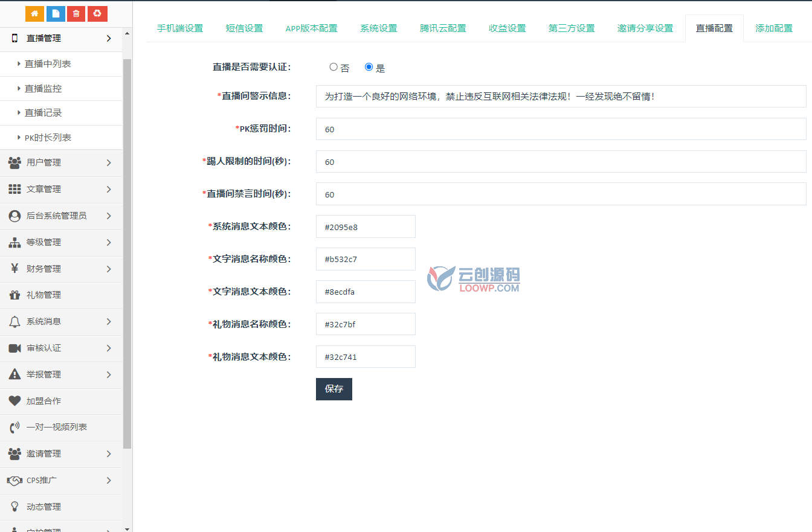Expand the 用户管理 chevron

tap(109, 162)
